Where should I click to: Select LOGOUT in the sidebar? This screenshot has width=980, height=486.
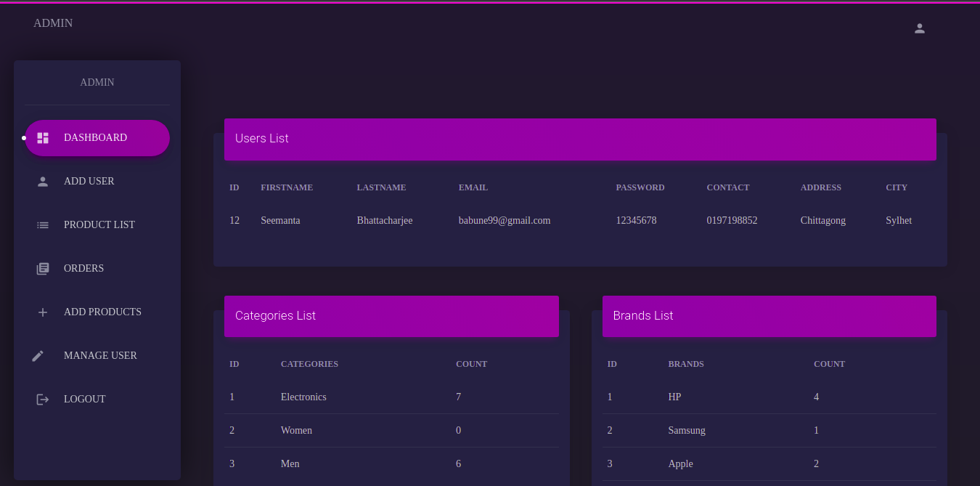(97, 400)
